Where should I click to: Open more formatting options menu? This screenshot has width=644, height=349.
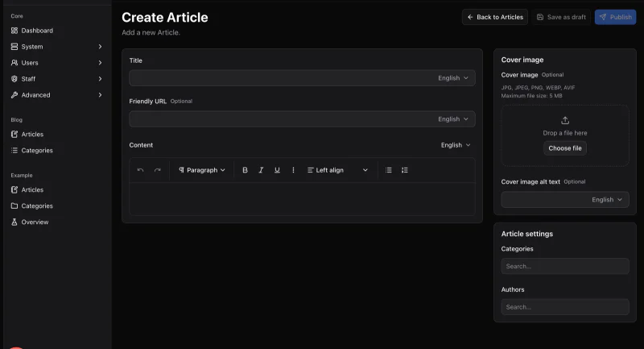pyautogui.click(x=293, y=170)
